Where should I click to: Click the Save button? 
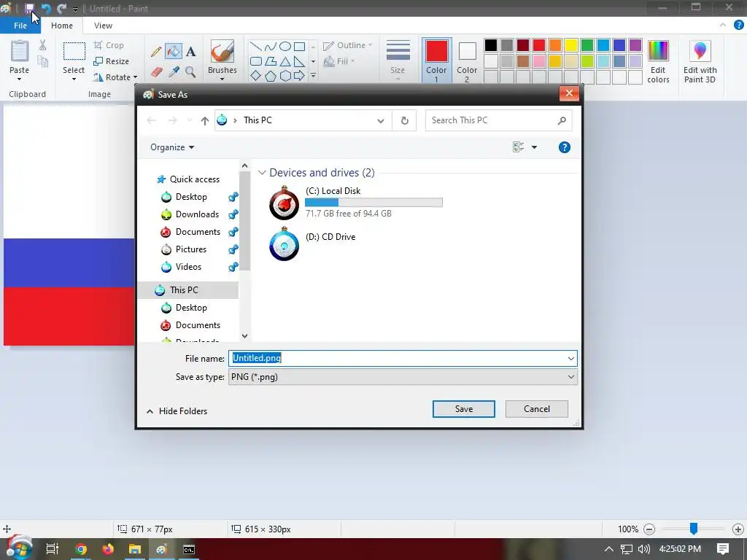[x=463, y=409]
